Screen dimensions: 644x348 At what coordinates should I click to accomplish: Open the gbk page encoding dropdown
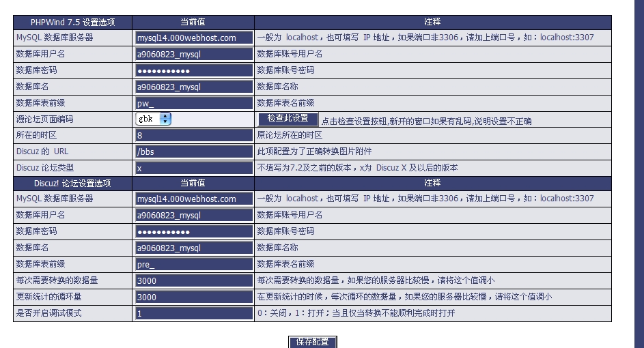153,119
